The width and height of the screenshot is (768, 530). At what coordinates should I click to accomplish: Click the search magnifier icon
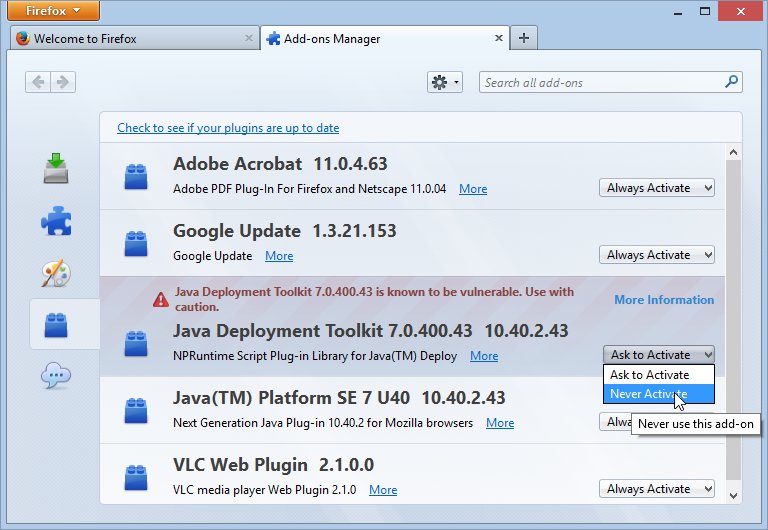(x=731, y=82)
